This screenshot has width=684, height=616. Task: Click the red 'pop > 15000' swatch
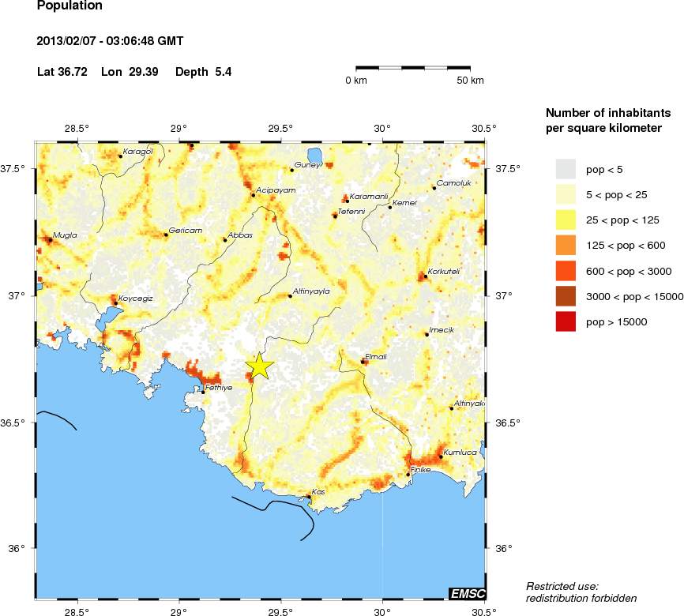click(566, 321)
